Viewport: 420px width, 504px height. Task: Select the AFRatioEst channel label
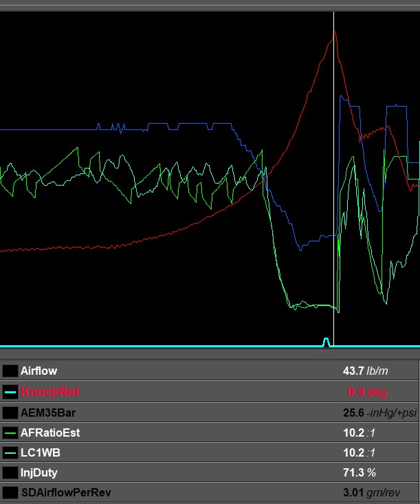tap(50, 432)
